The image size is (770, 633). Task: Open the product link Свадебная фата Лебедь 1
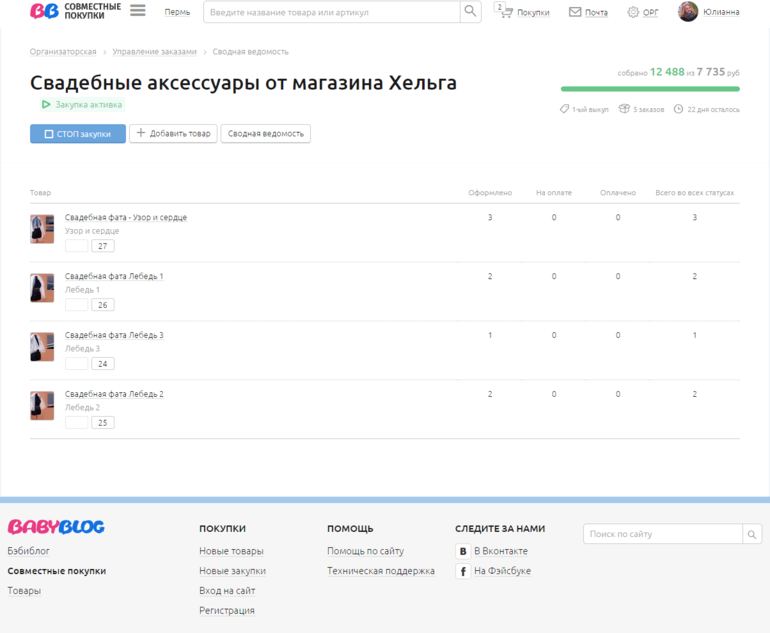pyautogui.click(x=114, y=276)
